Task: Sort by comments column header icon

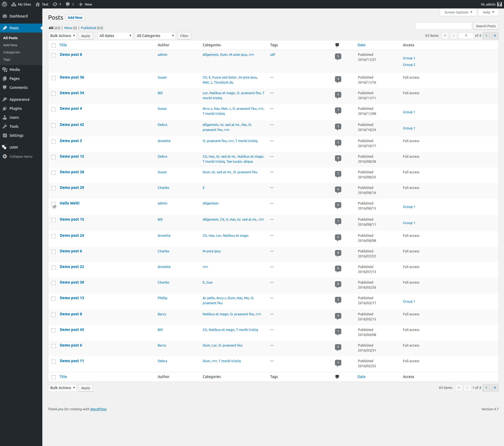Action: [337, 45]
